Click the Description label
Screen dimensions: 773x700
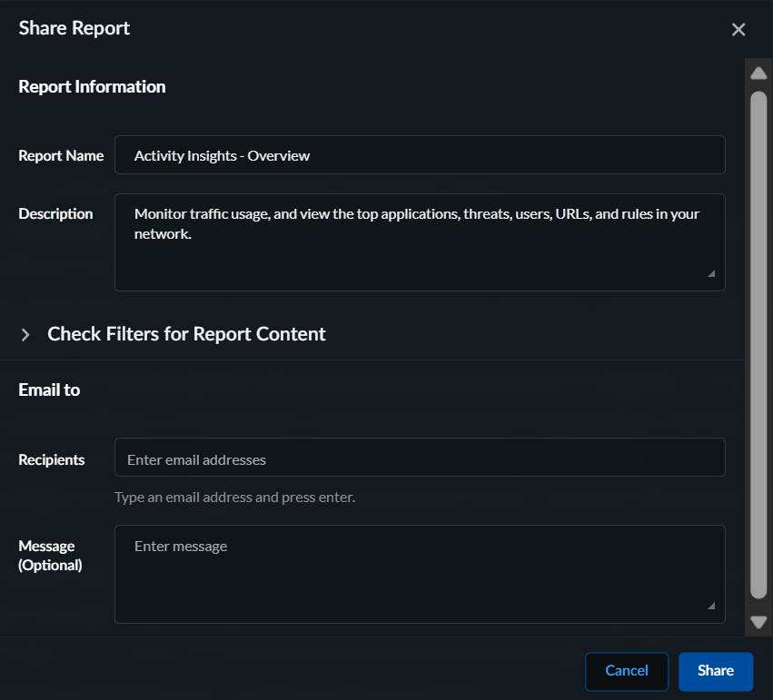pos(55,214)
